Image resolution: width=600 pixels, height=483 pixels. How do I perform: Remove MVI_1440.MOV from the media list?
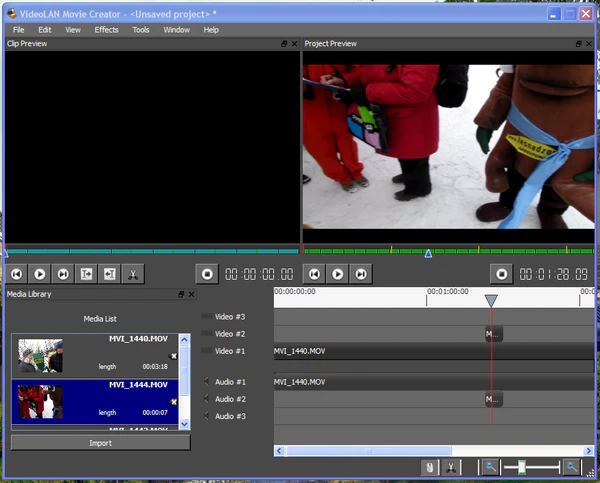coord(173,356)
